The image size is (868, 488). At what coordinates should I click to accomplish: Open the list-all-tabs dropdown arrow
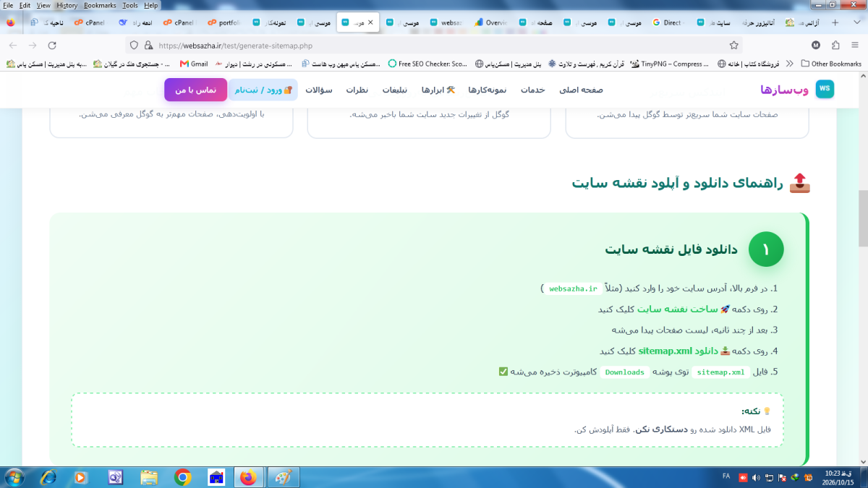coord(856,22)
